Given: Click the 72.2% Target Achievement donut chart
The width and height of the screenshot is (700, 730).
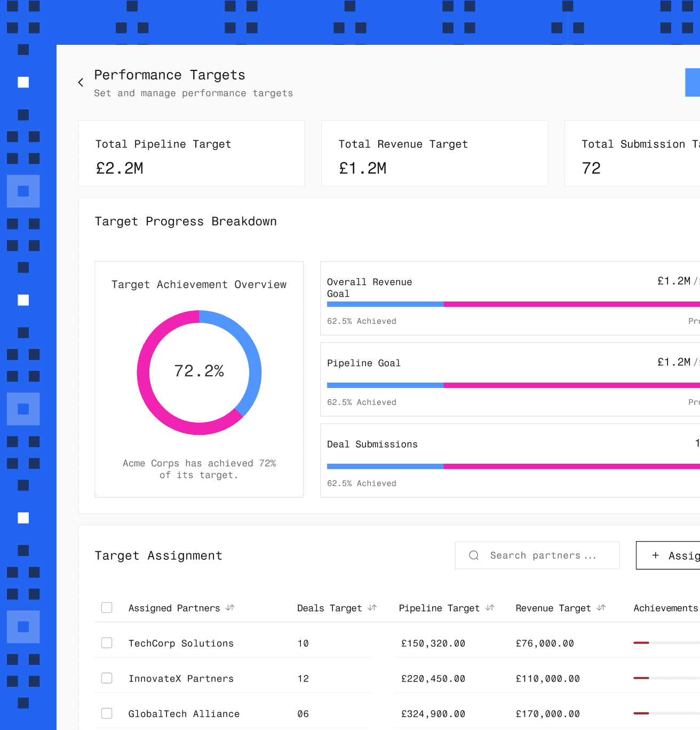Looking at the screenshot, I should 199,371.
